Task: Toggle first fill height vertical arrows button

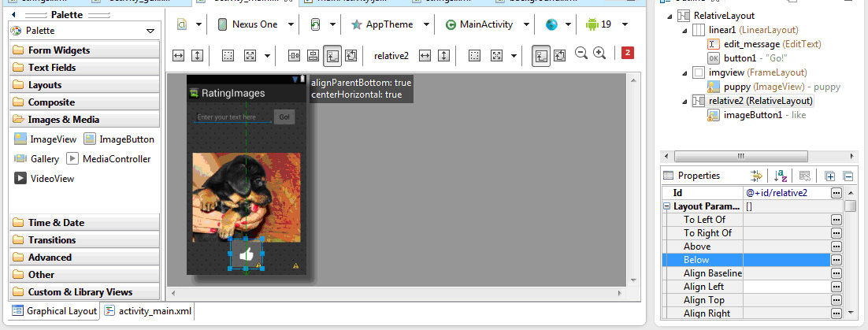Action: (198, 55)
